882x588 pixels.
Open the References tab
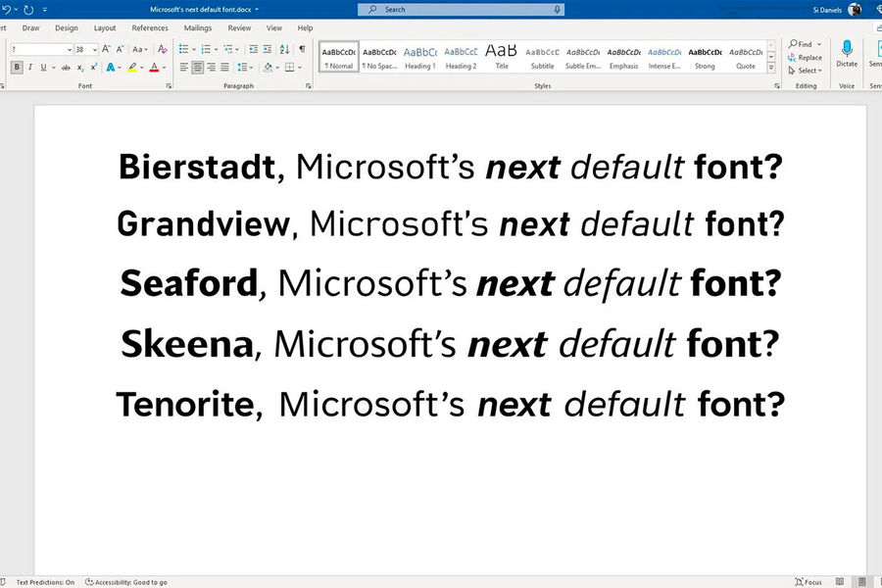pyautogui.click(x=150, y=27)
